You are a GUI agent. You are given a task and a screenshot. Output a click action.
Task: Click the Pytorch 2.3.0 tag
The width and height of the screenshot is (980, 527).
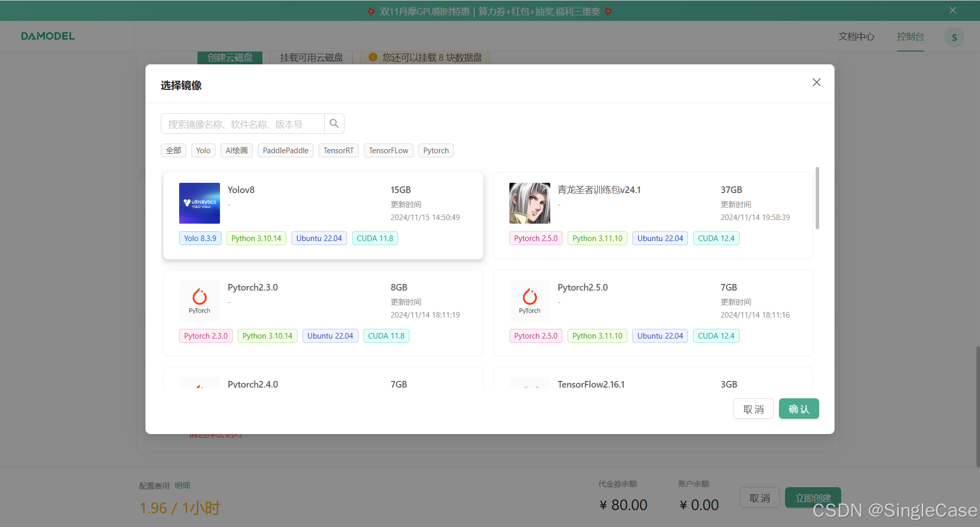(206, 336)
